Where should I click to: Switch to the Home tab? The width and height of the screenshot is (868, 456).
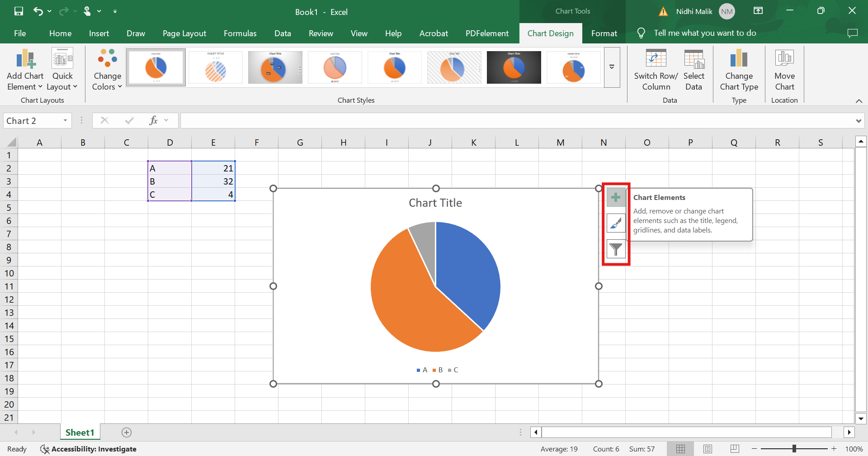(60, 33)
